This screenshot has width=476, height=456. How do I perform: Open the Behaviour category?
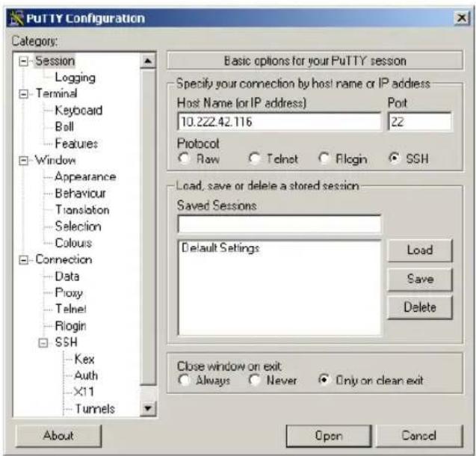[81, 194]
